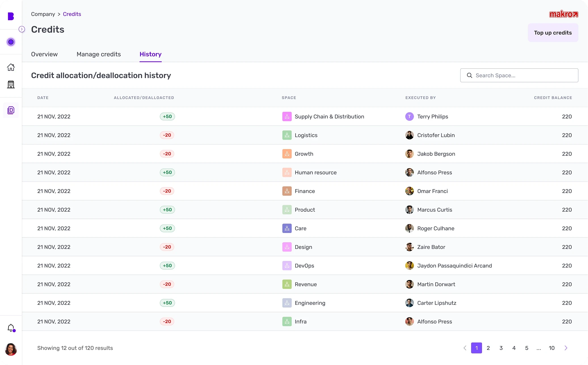Screen dimensions: 588x365
Task: Open the Company building icon
Action: (x=11, y=84)
